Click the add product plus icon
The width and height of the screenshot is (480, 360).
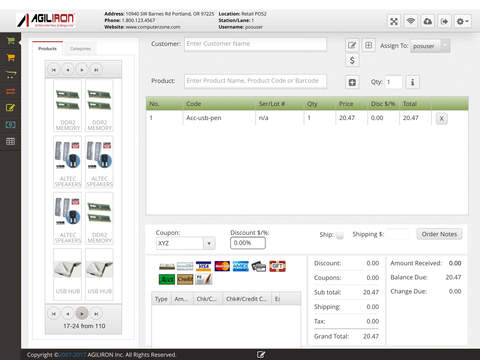[352, 82]
